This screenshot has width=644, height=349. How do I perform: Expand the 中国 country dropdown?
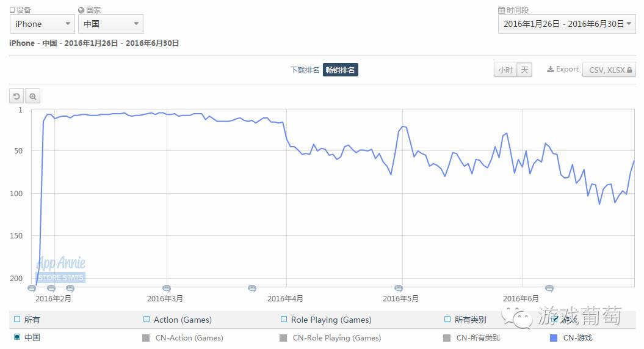click(110, 24)
